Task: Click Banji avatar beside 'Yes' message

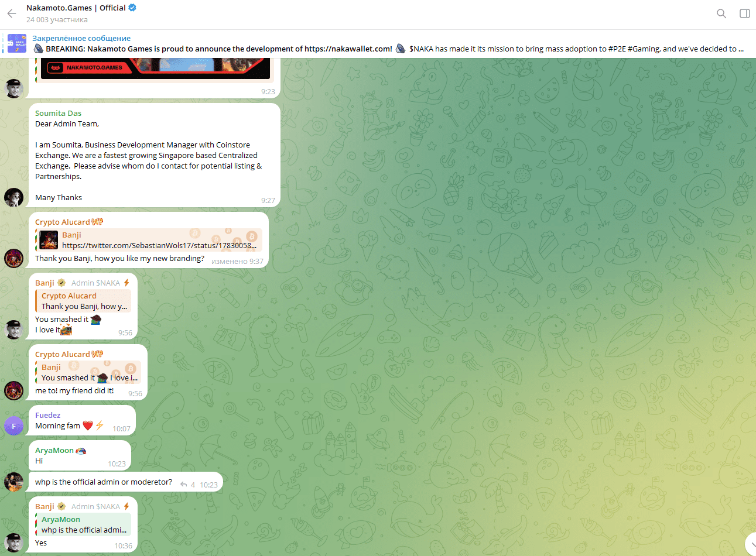Action: [x=14, y=543]
